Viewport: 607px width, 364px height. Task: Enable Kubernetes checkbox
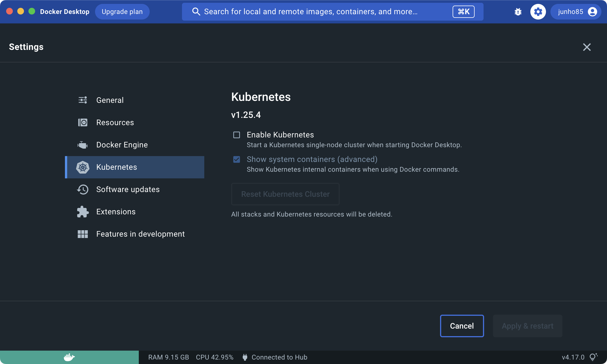(x=237, y=135)
